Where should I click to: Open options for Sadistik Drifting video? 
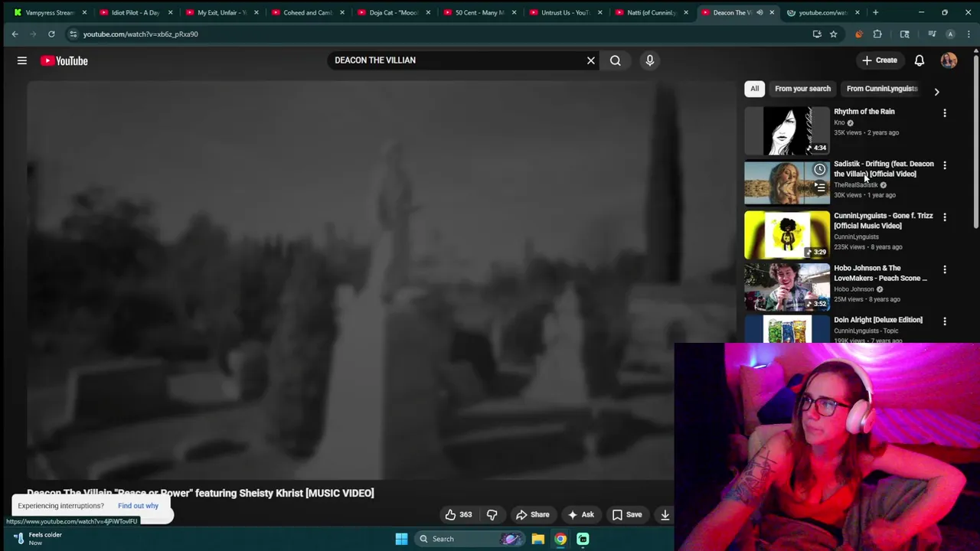[945, 165]
